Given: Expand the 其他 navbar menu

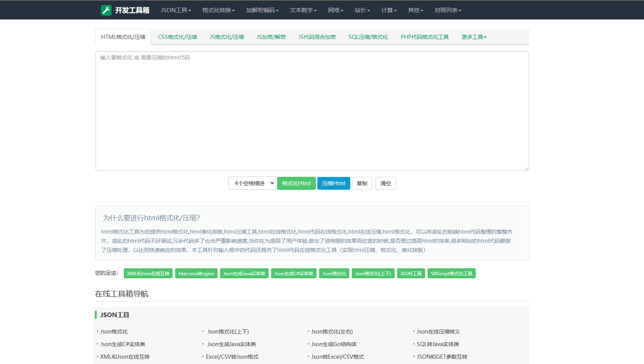Looking at the screenshot, I should (x=415, y=10).
